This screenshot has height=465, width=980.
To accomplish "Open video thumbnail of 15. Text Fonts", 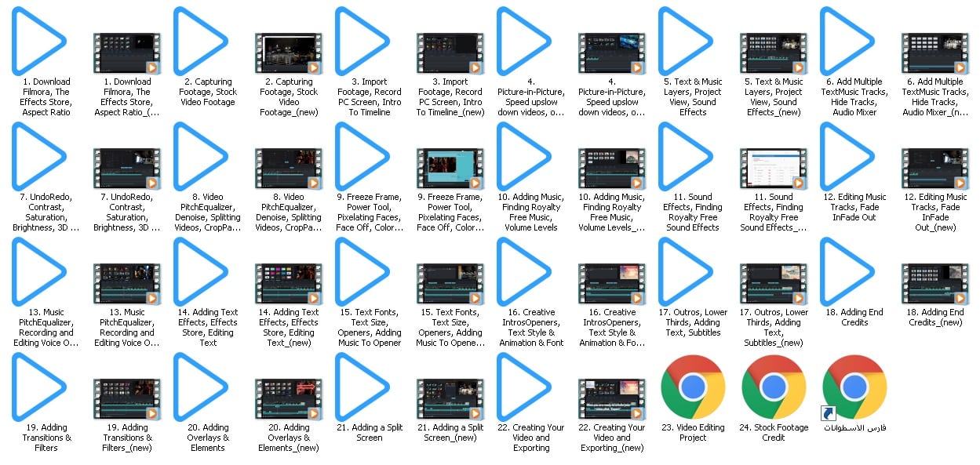I will [x=450, y=284].
